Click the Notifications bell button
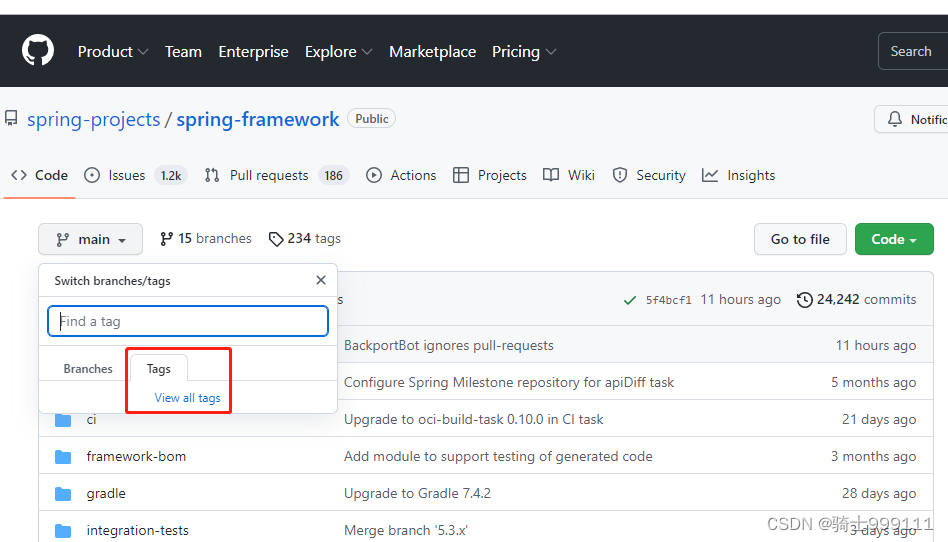Screen dimensions: 948x542 coord(911,119)
